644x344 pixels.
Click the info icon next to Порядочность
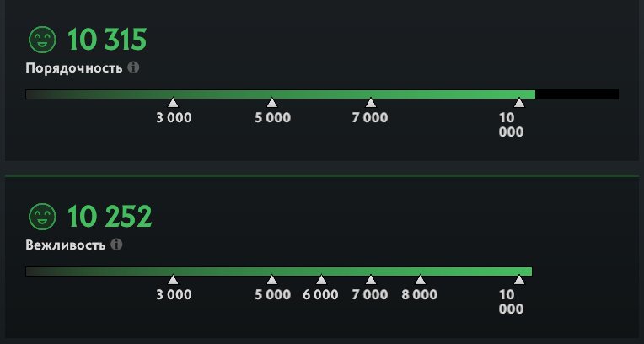click(x=132, y=67)
